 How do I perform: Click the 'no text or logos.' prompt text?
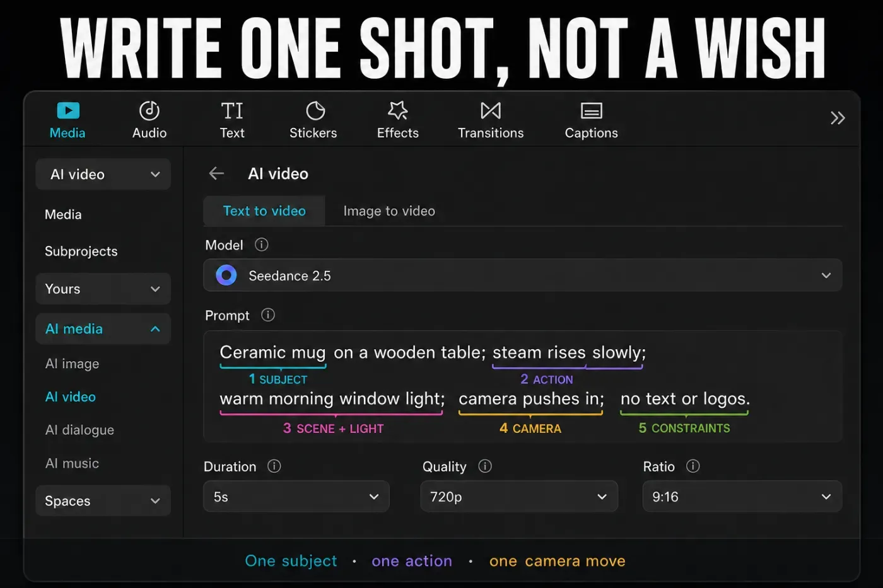[685, 399]
